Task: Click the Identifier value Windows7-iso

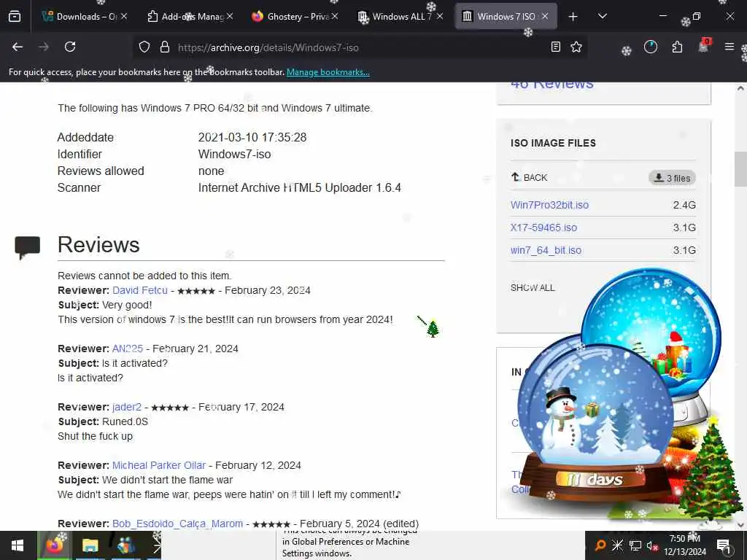Action: click(234, 155)
